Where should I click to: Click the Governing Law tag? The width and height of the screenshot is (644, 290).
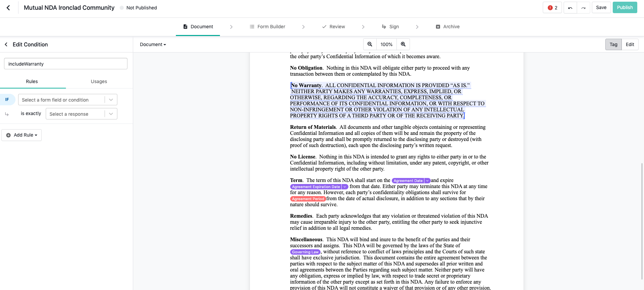[305, 252]
